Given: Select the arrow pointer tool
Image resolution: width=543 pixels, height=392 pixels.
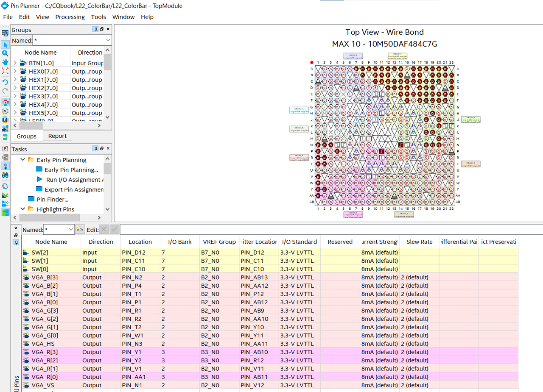Looking at the screenshot, I should coord(5,44).
